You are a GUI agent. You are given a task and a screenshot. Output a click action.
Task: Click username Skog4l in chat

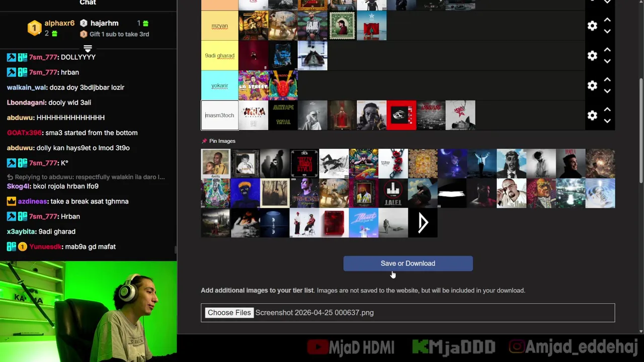tap(19, 186)
